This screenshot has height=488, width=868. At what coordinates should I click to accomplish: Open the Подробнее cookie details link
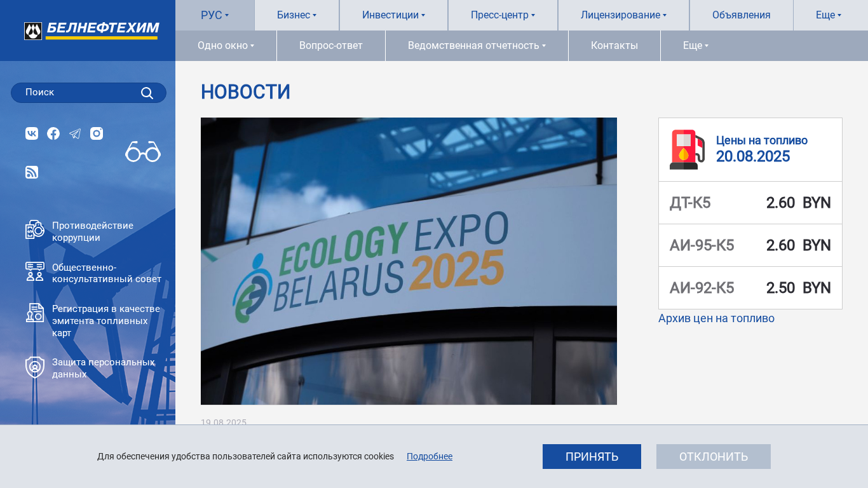pyautogui.click(x=430, y=456)
